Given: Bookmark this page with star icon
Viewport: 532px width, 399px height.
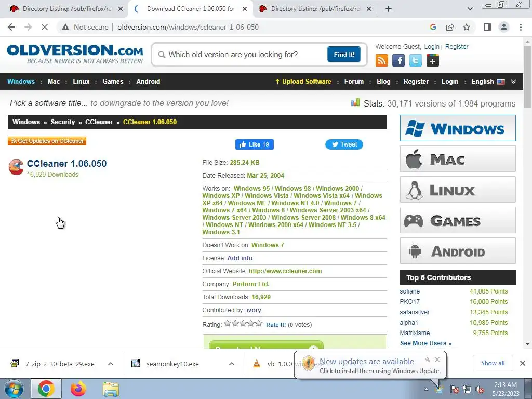Looking at the screenshot, I should [x=467, y=27].
